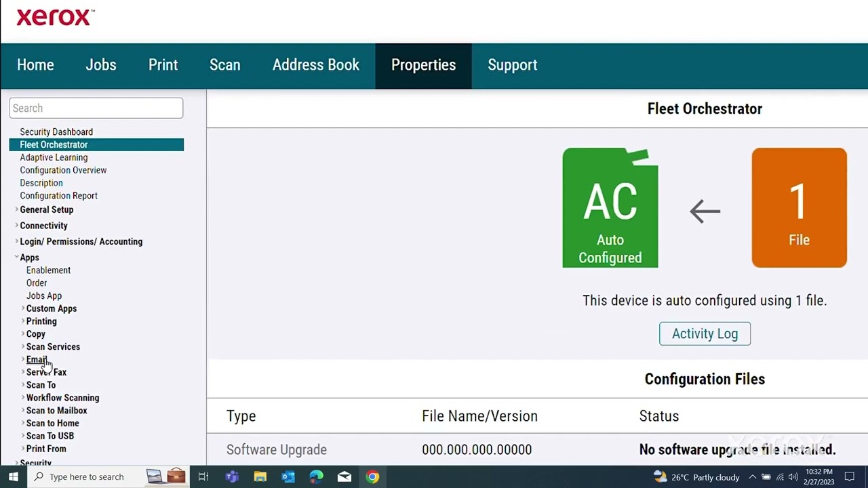Open the Description link
Image resolution: width=868 pixels, height=488 pixels.
pos(41,183)
